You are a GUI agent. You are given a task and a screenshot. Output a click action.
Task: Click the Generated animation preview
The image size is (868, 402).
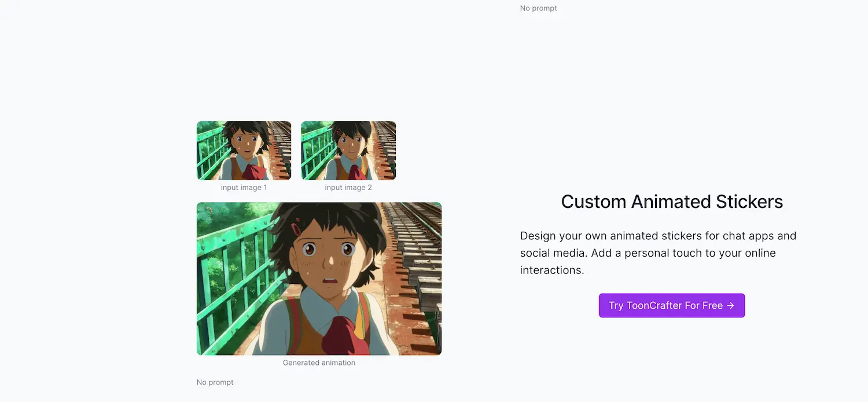coord(319,278)
